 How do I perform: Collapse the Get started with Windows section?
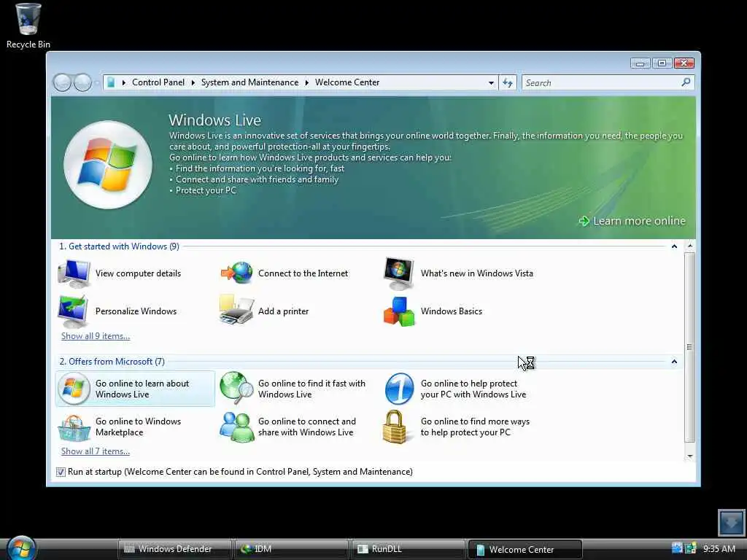tap(674, 246)
